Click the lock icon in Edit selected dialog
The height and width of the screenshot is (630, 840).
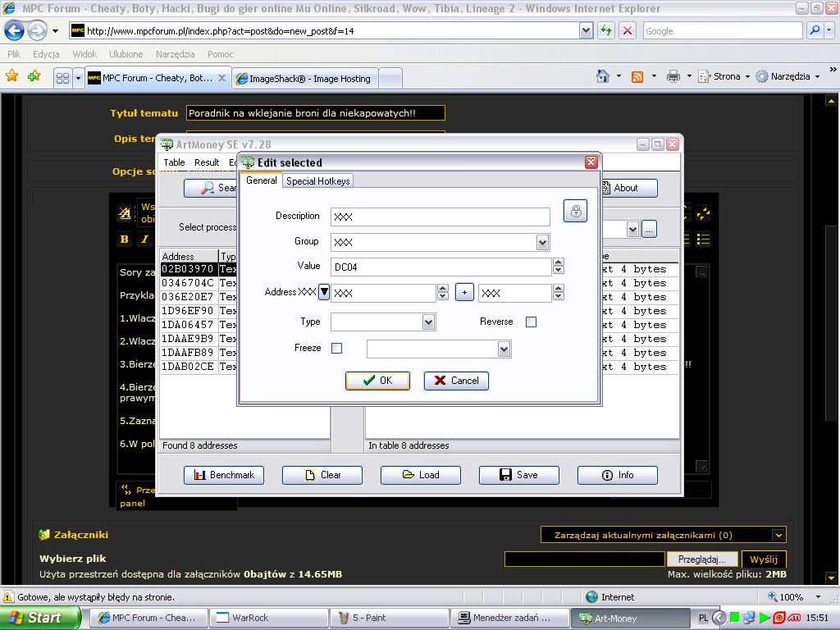click(x=575, y=211)
